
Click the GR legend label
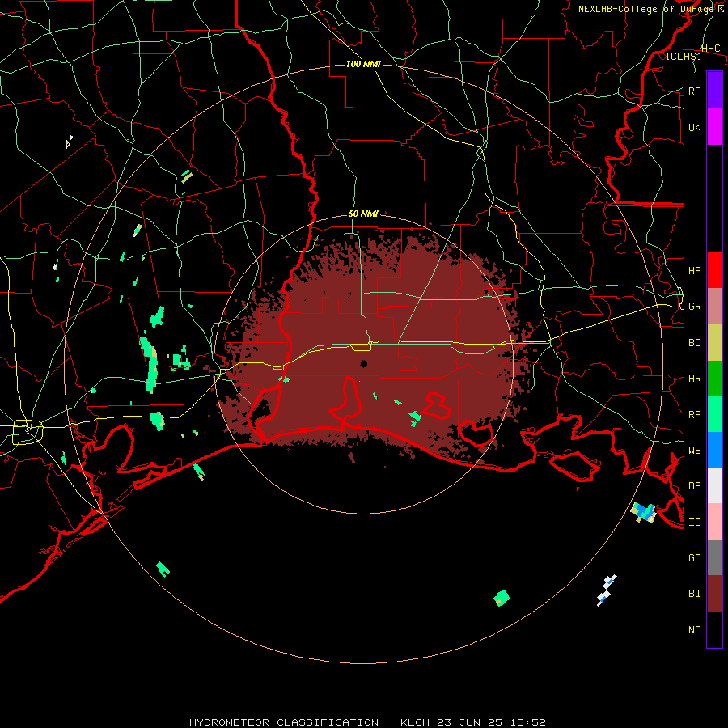click(695, 307)
